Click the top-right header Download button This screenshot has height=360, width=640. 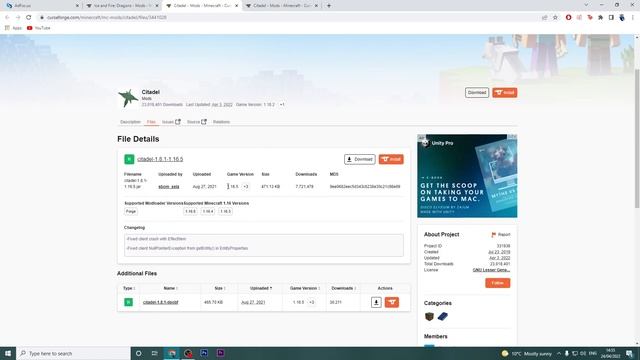pos(477,93)
